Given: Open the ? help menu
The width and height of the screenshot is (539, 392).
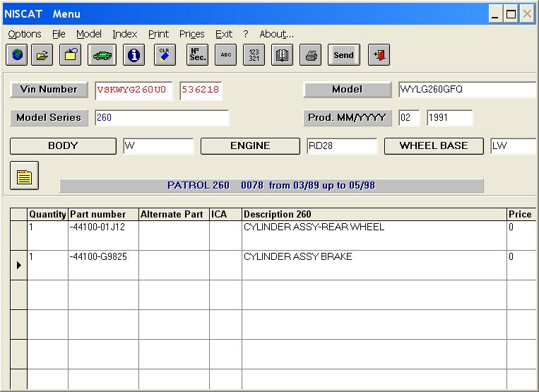Looking at the screenshot, I should [245, 34].
